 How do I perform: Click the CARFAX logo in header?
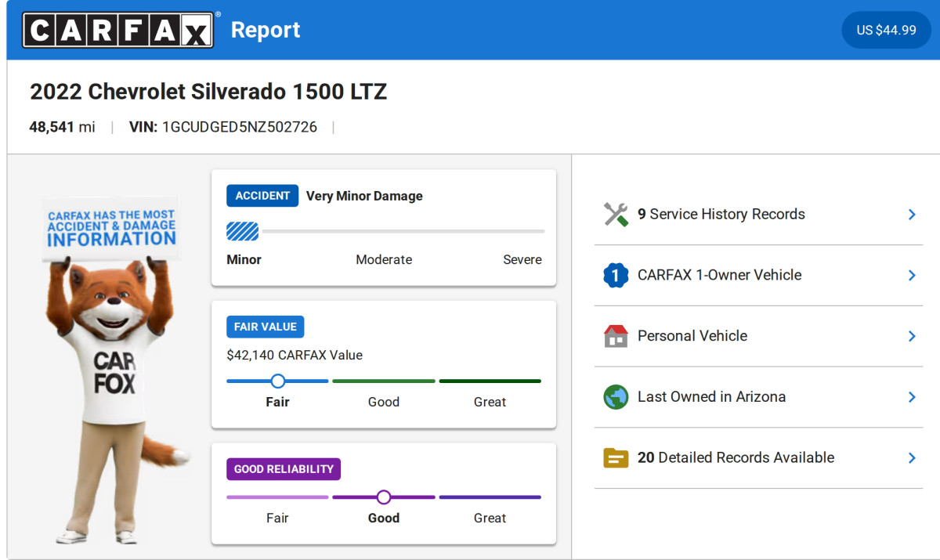coord(118,30)
